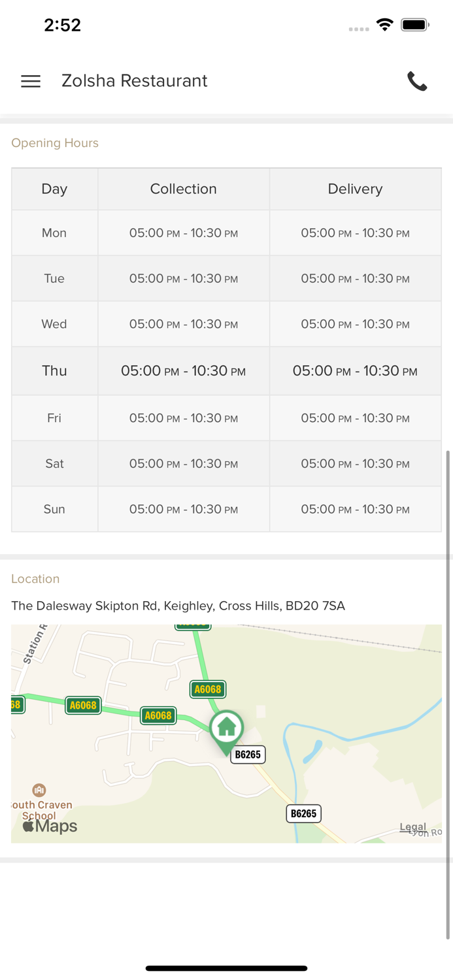Tap the Opening Hours section heading

[55, 143]
